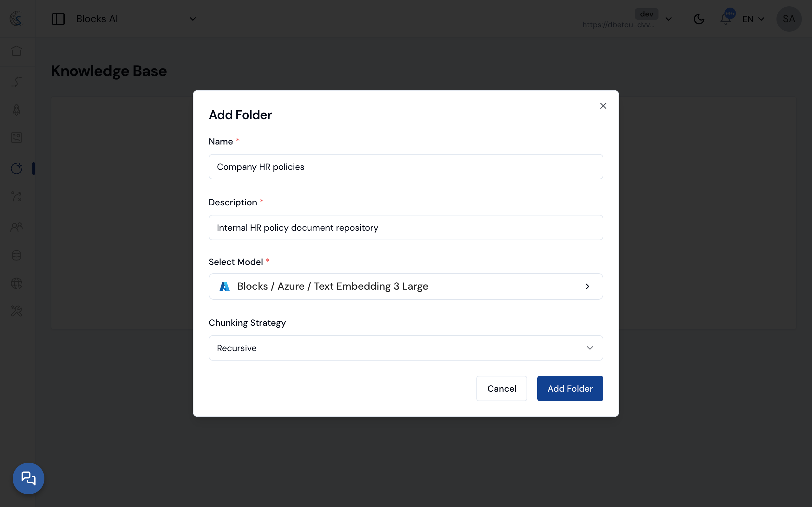Select the workflow squiggle icon in sidebar
Viewport: 812px width, 507px height.
coord(16,81)
